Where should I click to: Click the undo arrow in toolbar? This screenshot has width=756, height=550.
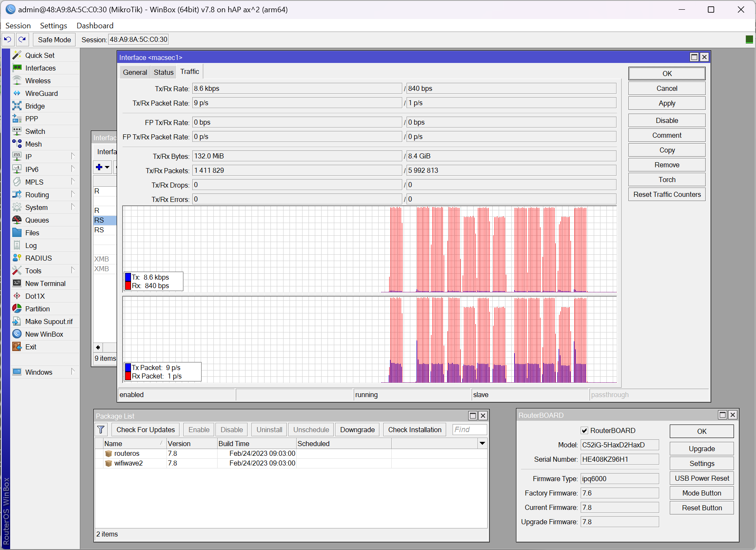pyautogui.click(x=8, y=40)
